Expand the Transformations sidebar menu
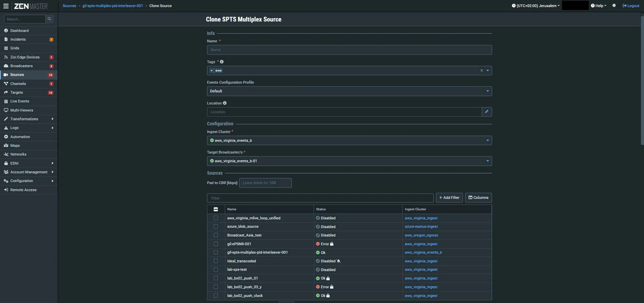The width and height of the screenshot is (644, 303). [x=29, y=119]
